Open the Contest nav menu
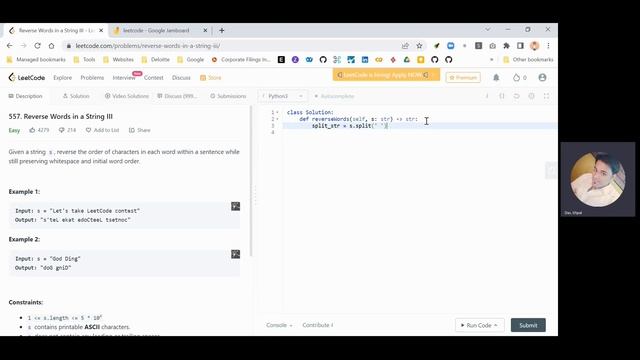 click(153, 78)
